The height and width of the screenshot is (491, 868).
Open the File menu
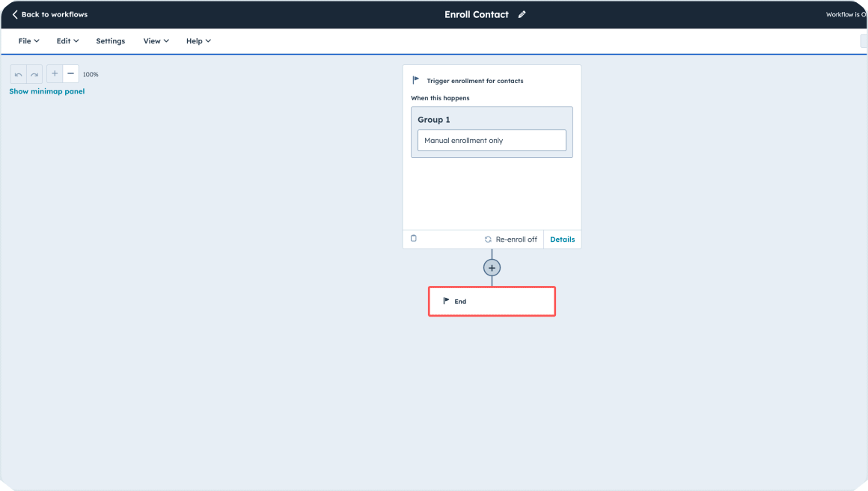[28, 41]
